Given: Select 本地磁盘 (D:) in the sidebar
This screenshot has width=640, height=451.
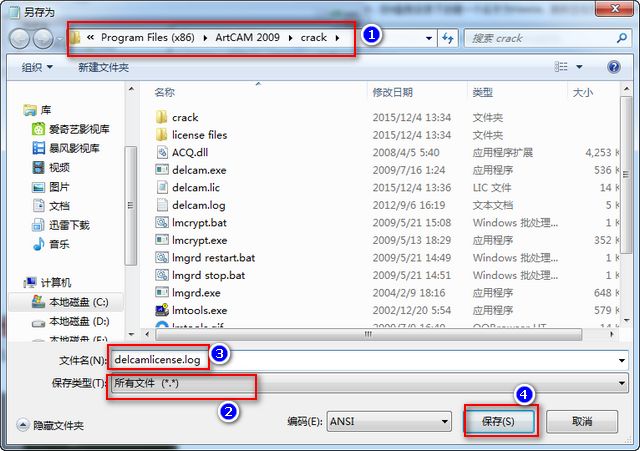Looking at the screenshot, I should click(70, 322).
